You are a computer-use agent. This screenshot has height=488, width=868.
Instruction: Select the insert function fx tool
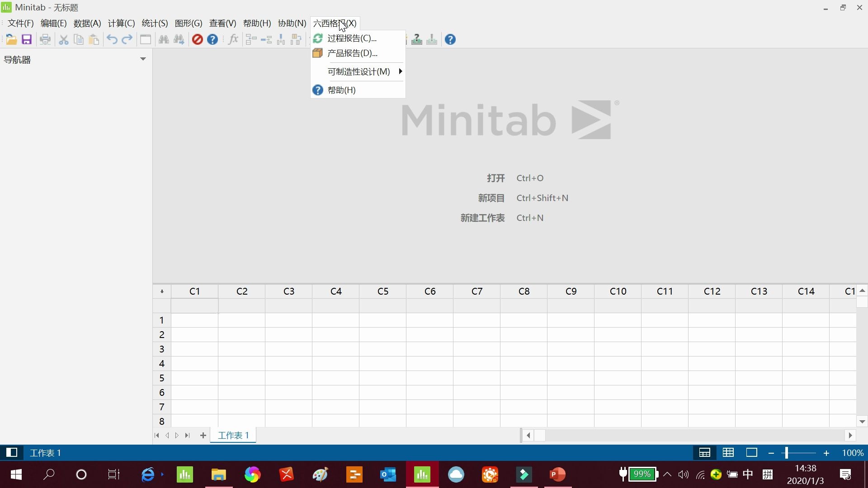coord(232,39)
